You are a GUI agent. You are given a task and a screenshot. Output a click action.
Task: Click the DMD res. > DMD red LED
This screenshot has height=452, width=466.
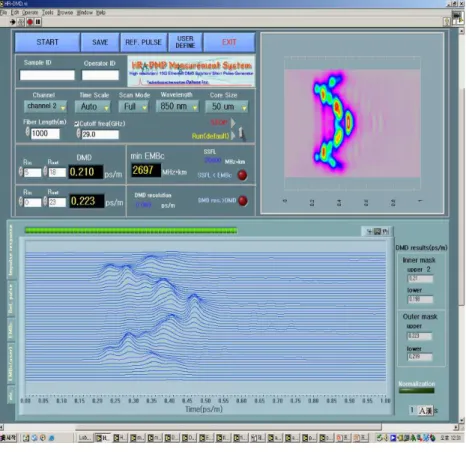[x=243, y=201]
